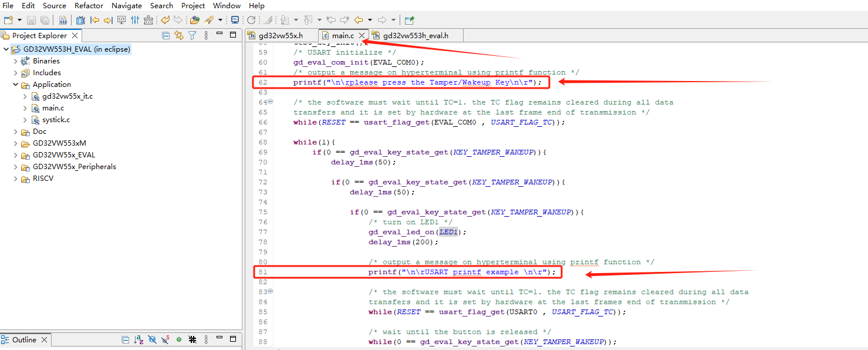Viewport: 868px width, 350px height.
Task: Click the Link with Editor icon in Project Explorer
Action: click(178, 35)
